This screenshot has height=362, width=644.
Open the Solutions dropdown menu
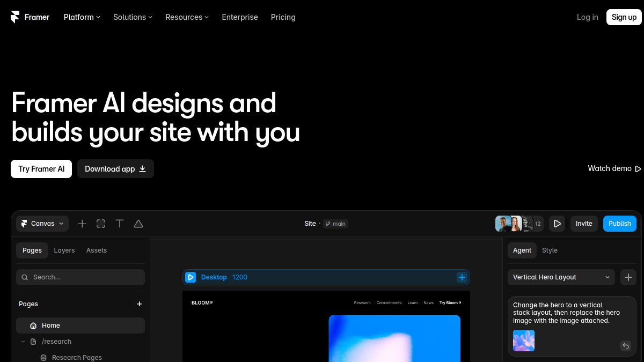(x=133, y=17)
